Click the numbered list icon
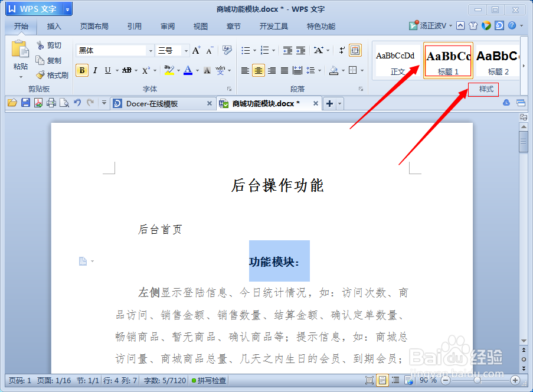 (x=265, y=51)
